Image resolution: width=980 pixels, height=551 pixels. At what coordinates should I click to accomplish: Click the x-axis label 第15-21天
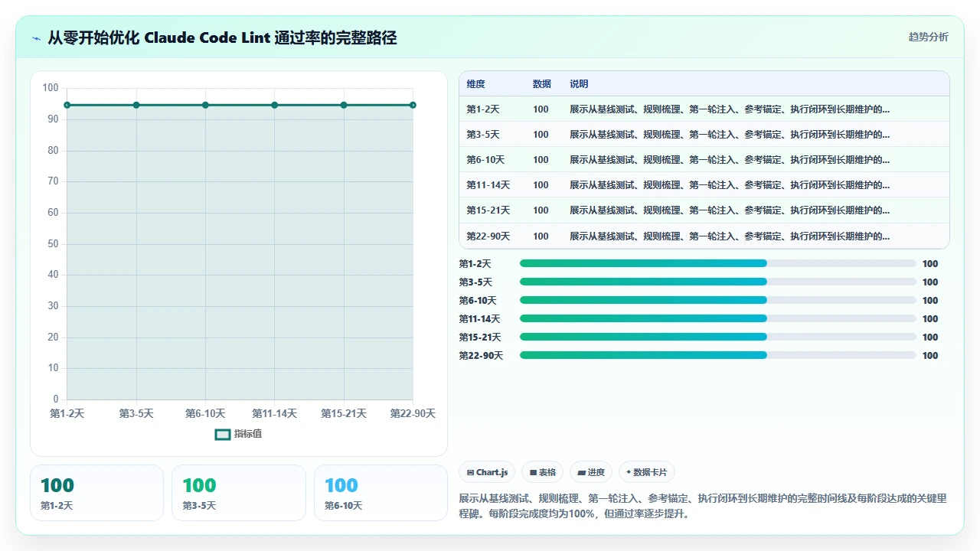coord(344,413)
